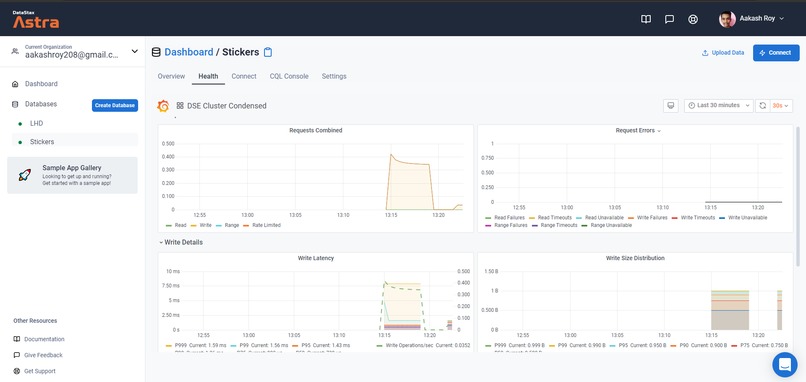Viewport: 806px width, 382px height.
Task: Open the support lifebuoy icon in header
Action: [x=693, y=19]
